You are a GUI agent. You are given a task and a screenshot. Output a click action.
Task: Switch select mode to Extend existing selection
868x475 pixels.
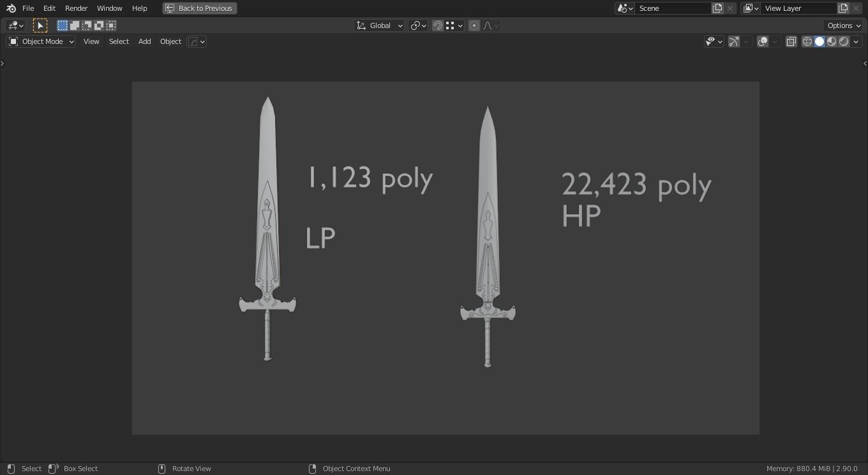(x=74, y=26)
